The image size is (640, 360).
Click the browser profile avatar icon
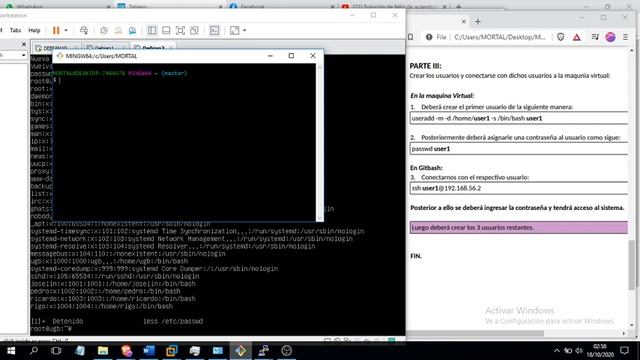click(610, 37)
